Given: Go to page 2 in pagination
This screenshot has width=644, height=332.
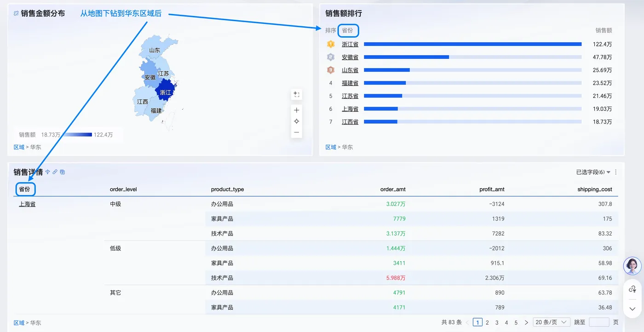Looking at the screenshot, I should [x=487, y=322].
